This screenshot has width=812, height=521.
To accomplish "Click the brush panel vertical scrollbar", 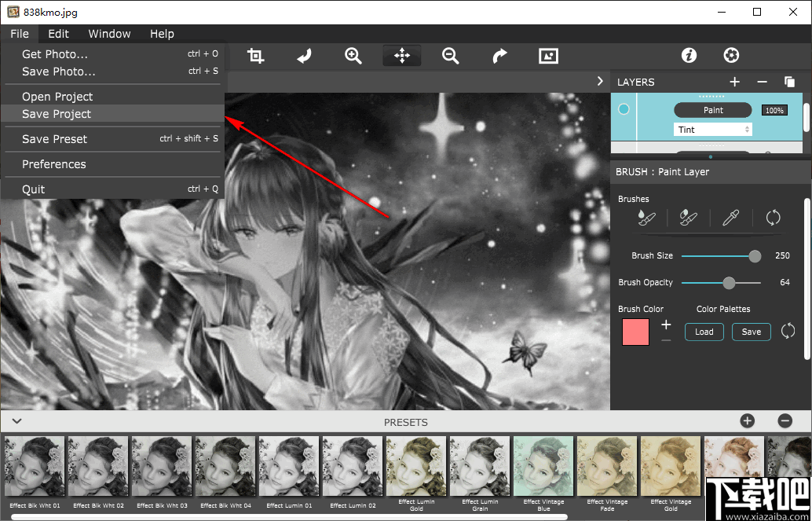I will click(807, 278).
